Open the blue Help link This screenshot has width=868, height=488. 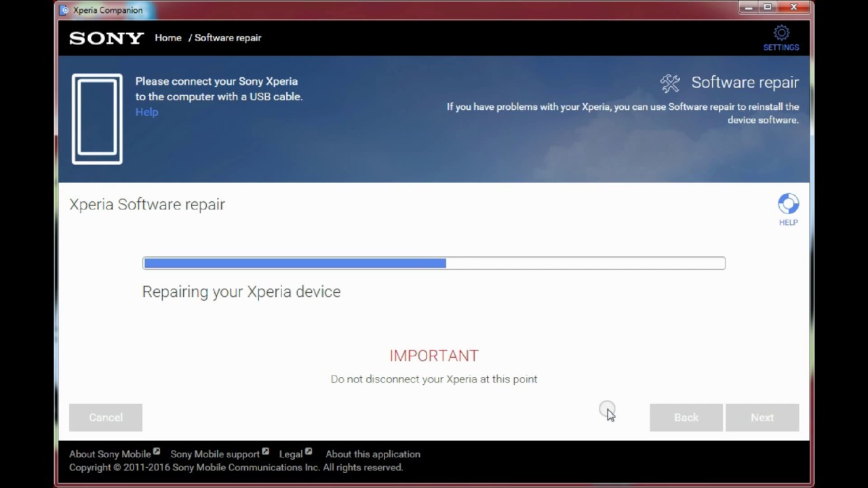[146, 112]
